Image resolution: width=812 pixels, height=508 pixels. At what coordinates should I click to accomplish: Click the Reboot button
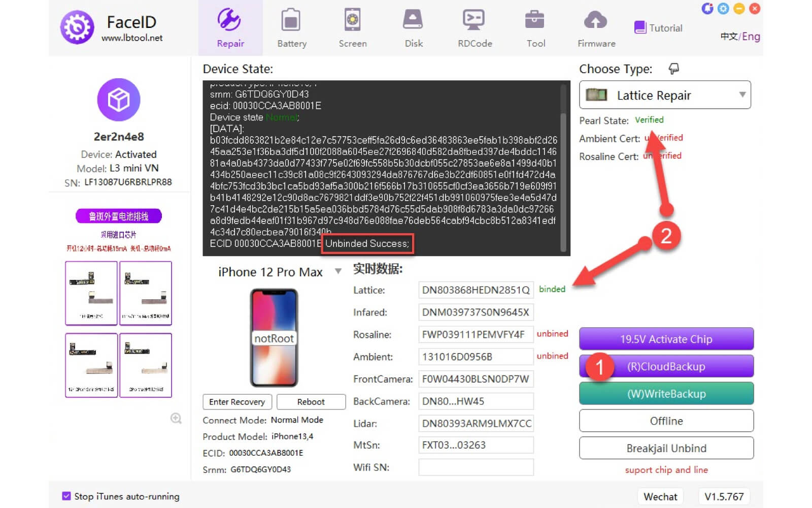(x=311, y=402)
